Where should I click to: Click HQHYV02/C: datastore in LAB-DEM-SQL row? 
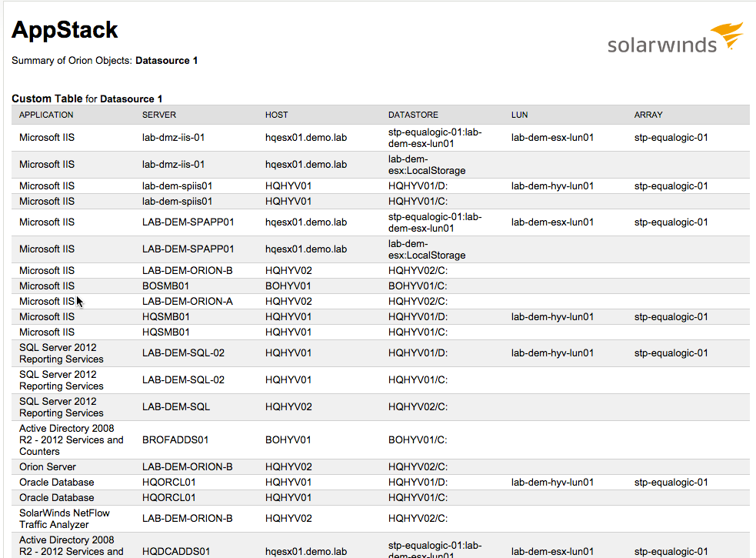click(x=418, y=406)
